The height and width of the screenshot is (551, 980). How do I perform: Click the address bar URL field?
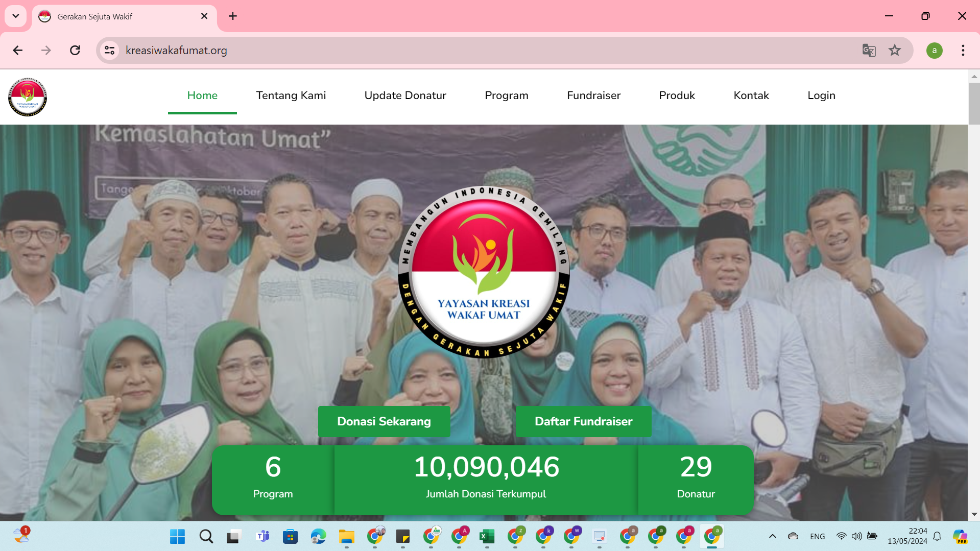pos(460,50)
